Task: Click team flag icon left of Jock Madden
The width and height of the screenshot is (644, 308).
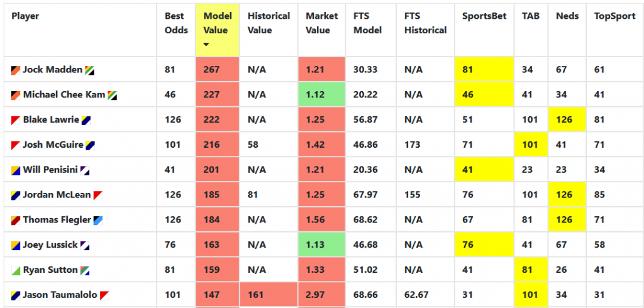Action: click(x=16, y=70)
